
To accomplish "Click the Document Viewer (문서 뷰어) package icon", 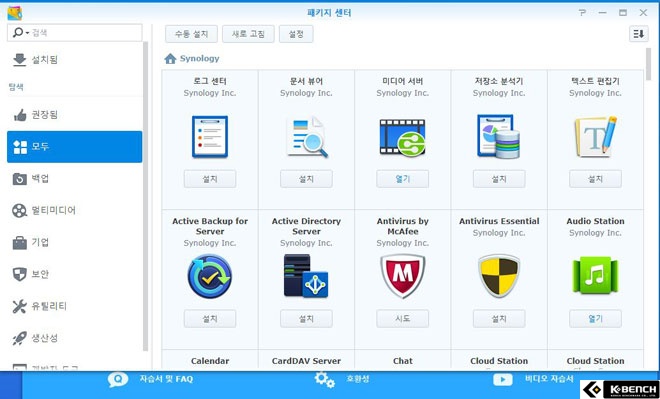I will (306, 137).
